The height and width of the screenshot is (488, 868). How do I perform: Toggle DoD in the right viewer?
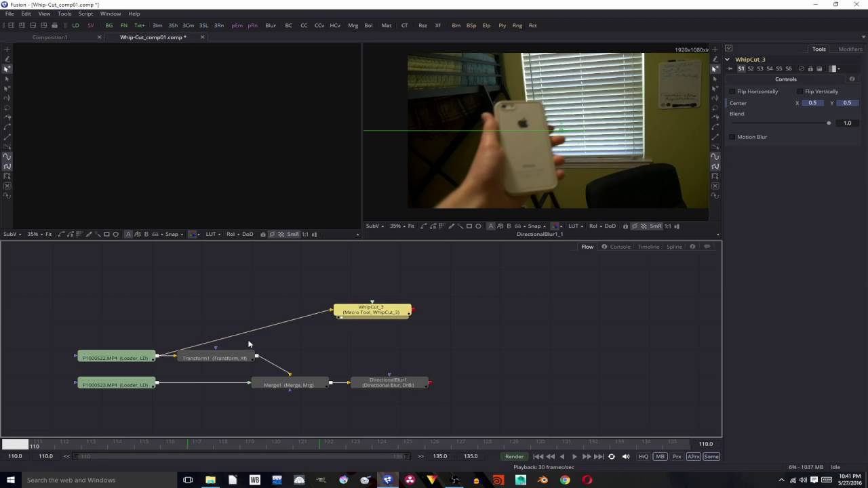[610, 226]
